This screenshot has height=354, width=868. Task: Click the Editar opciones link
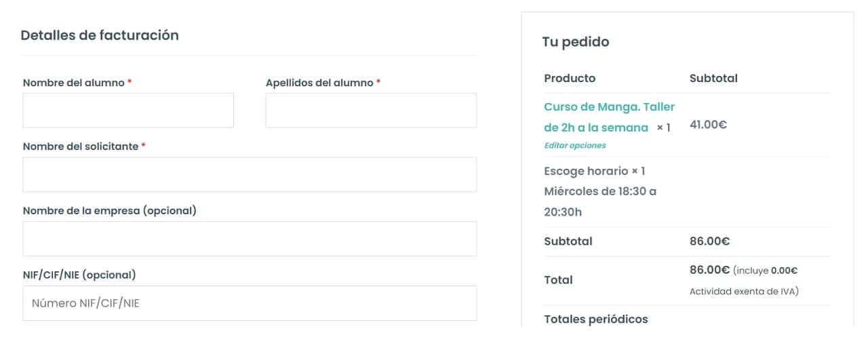575,145
